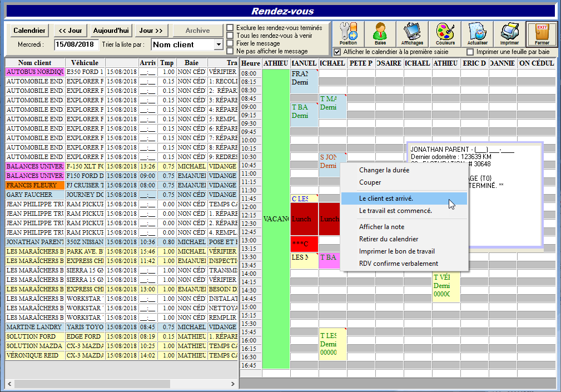Go to previous day with '<< Jour'
The height and width of the screenshot is (392, 561).
pyautogui.click(x=70, y=31)
